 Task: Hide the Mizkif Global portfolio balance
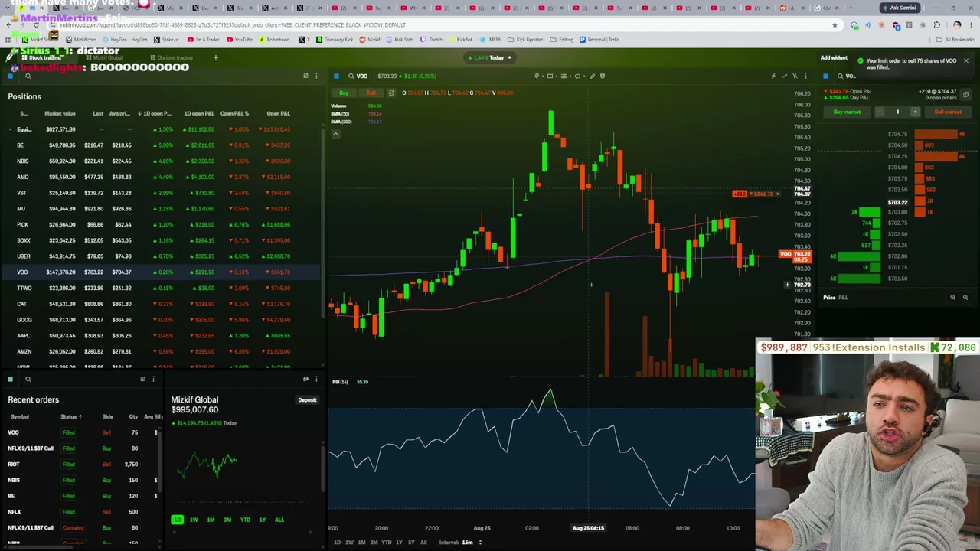pyautogui.click(x=305, y=379)
